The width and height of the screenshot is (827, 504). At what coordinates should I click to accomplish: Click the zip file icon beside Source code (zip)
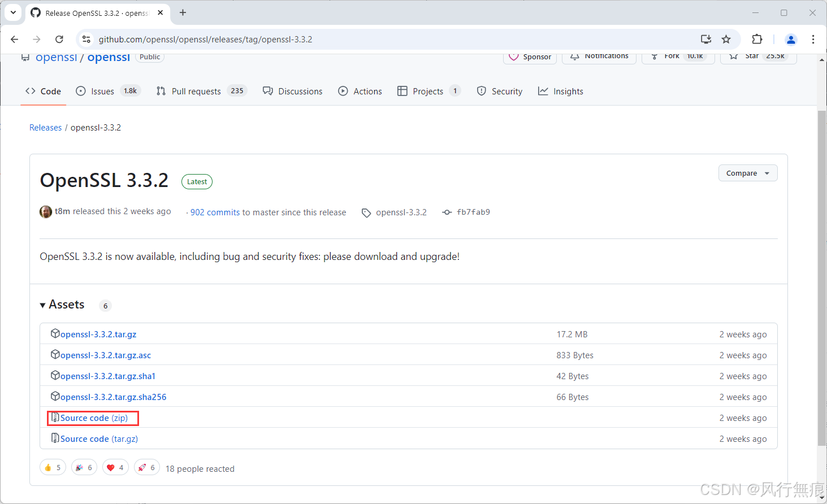(55, 418)
